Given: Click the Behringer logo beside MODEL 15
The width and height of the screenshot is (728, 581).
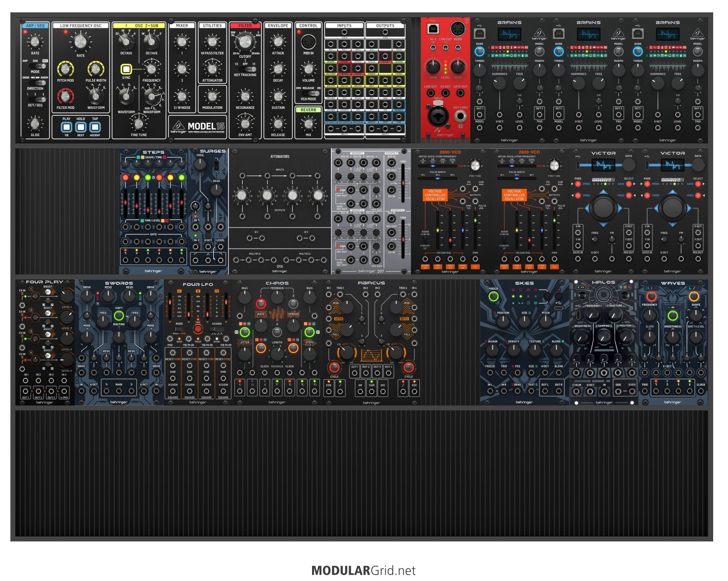Looking at the screenshot, I should (x=178, y=126).
